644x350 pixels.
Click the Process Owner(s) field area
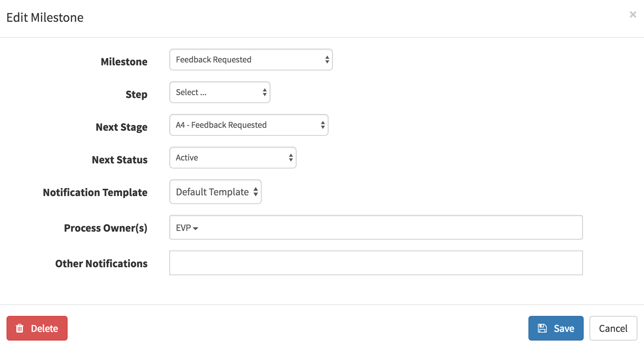tap(376, 227)
